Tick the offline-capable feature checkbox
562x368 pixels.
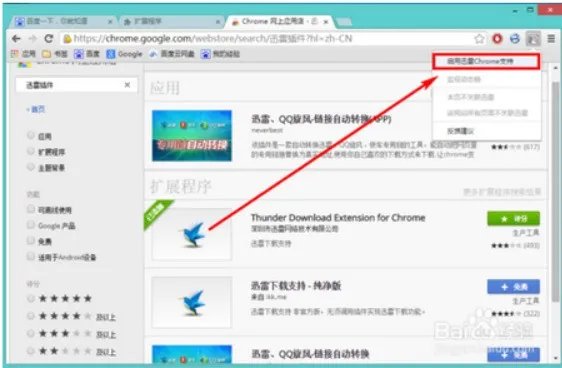click(31, 209)
